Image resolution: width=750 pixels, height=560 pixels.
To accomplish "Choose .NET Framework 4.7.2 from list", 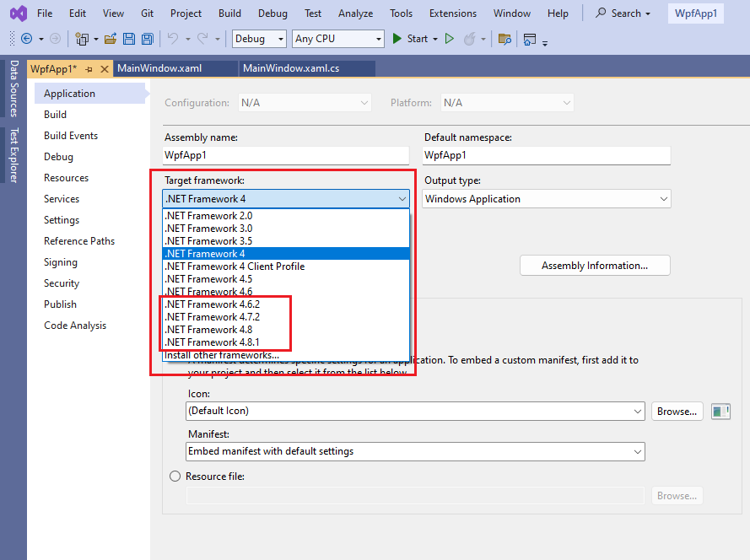I will [x=286, y=317].
